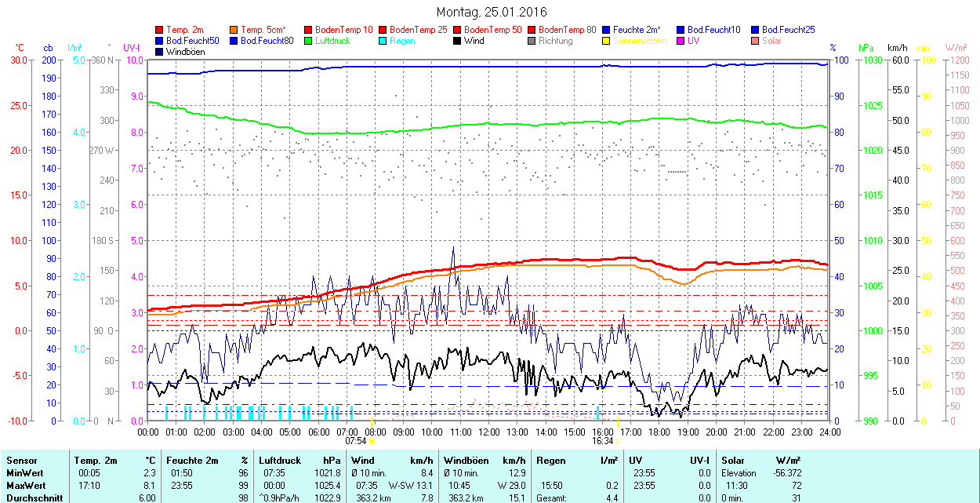Click the magenta UV legend swatch
This screenshot has height=503, width=980.
pos(681,41)
